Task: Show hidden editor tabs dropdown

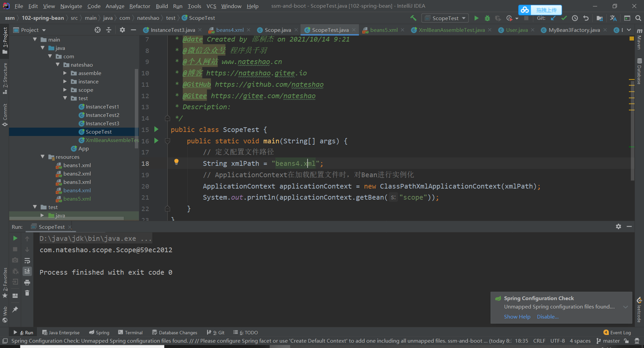Action: click(629, 30)
